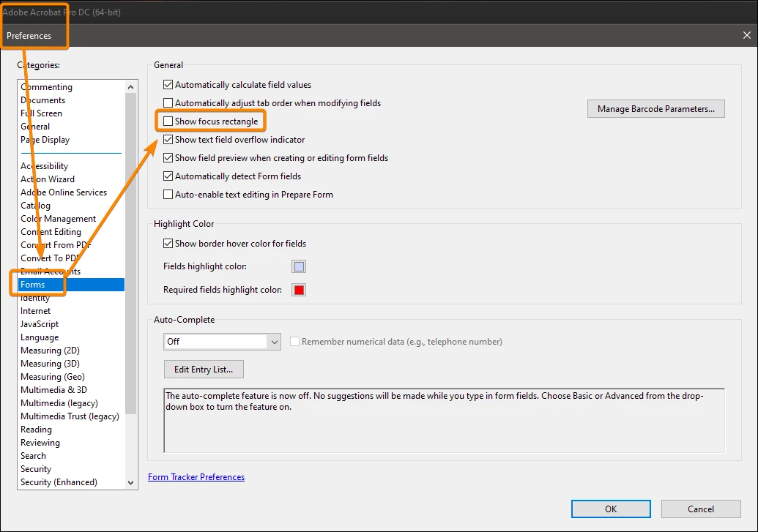The image size is (758, 532).
Task: Confirm preferences with the OK button
Action: tap(611, 509)
